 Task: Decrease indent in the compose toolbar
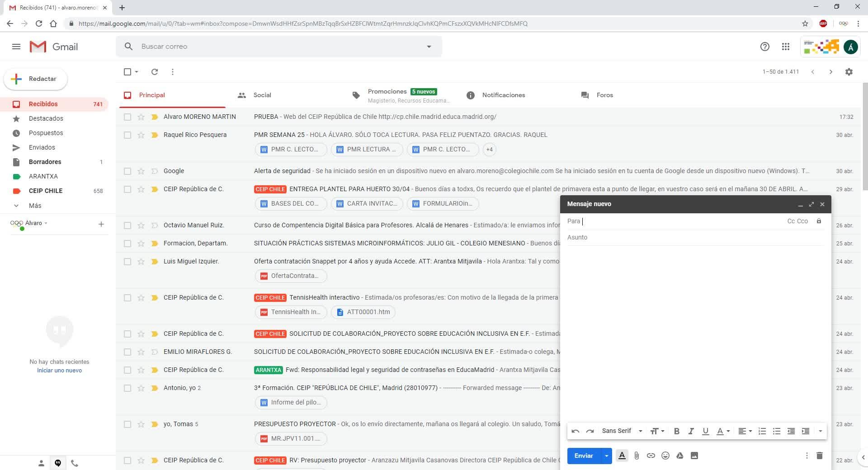point(791,431)
